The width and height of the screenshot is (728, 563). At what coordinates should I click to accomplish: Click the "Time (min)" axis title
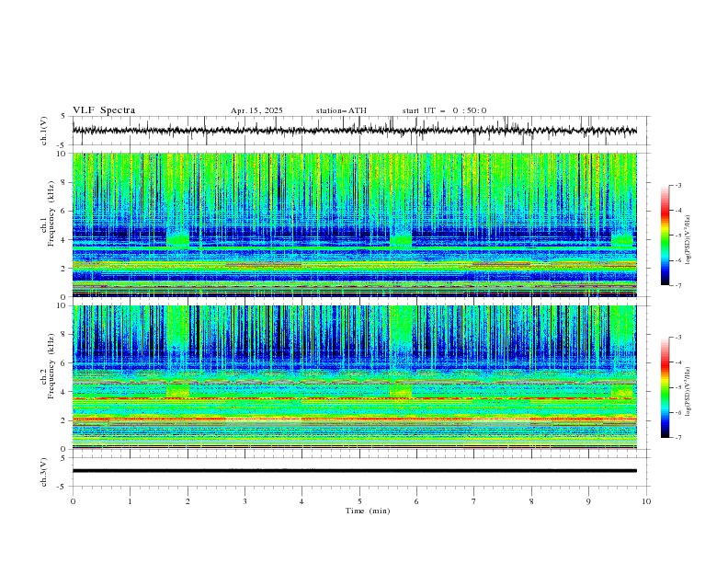coord(368,511)
